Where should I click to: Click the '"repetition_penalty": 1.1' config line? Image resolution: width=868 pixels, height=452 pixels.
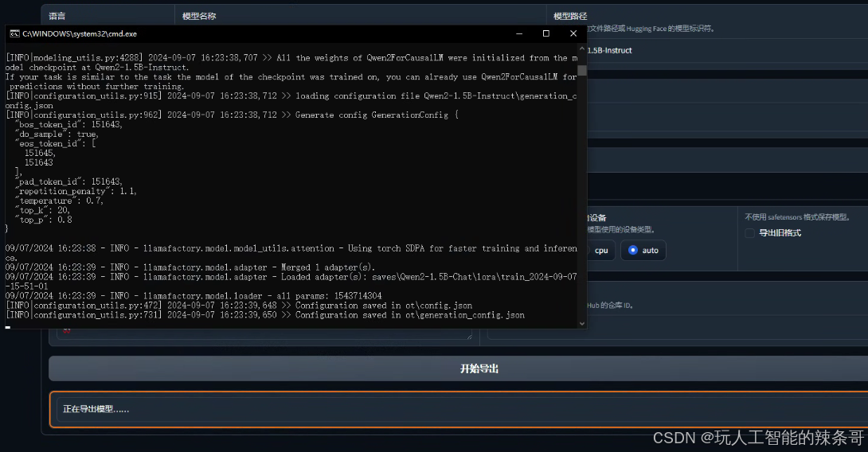click(76, 192)
